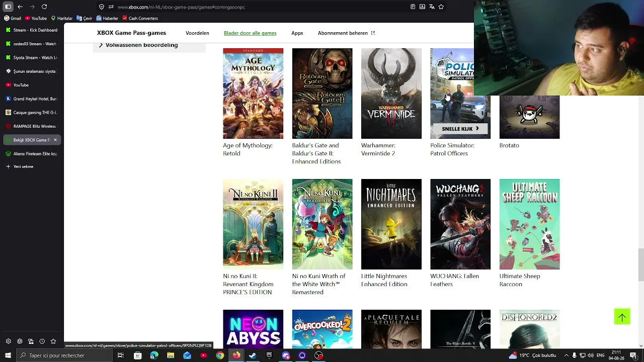Open the bookmarks star sidebar icon
Image resolution: width=644 pixels, height=362 pixels.
53,341
